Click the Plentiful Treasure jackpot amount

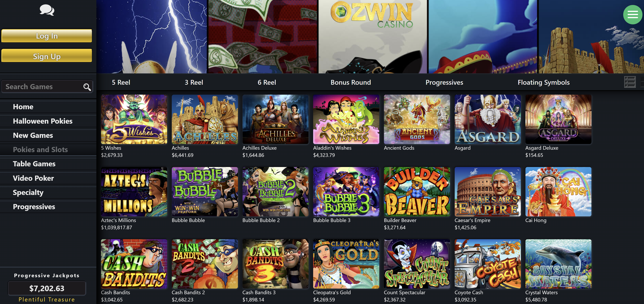(47, 288)
